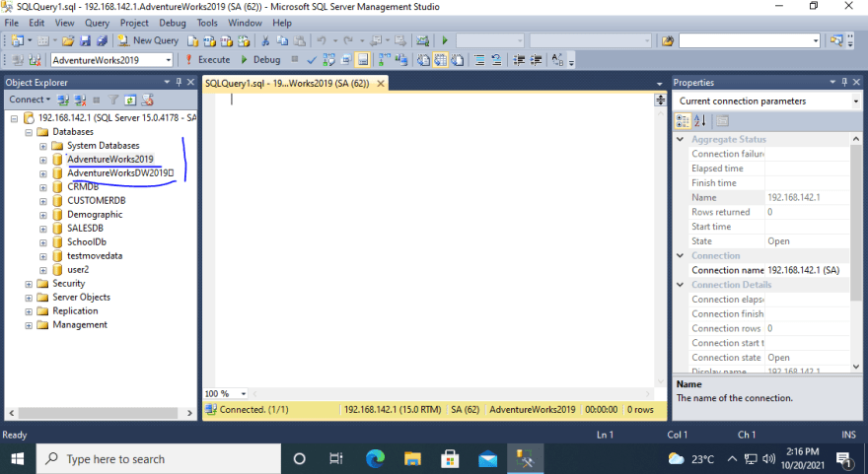868x474 pixels.
Task: Close the SQLQuery1.sql tab
Action: point(381,84)
